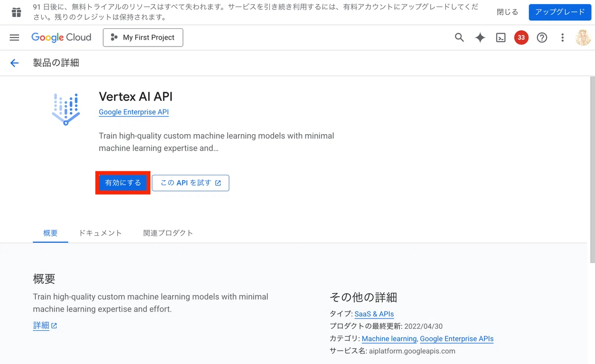Click the aiplatform.googleapis.com service name text

pyautogui.click(x=412, y=351)
